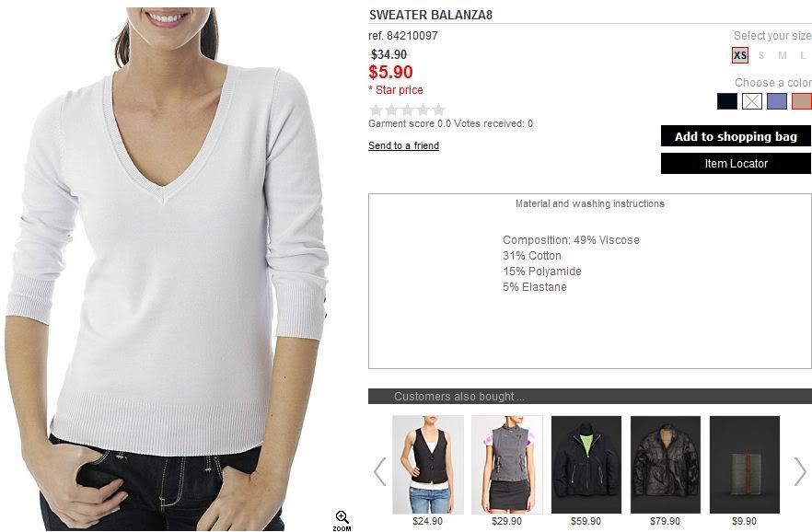Open the gray vest priced $29.90
The image size is (812, 532).
click(x=507, y=465)
